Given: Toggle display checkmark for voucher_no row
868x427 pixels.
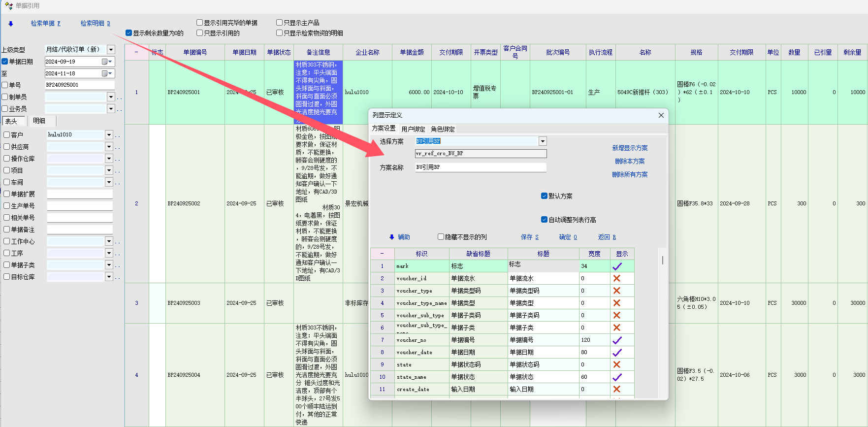Looking at the screenshot, I should click(x=617, y=340).
